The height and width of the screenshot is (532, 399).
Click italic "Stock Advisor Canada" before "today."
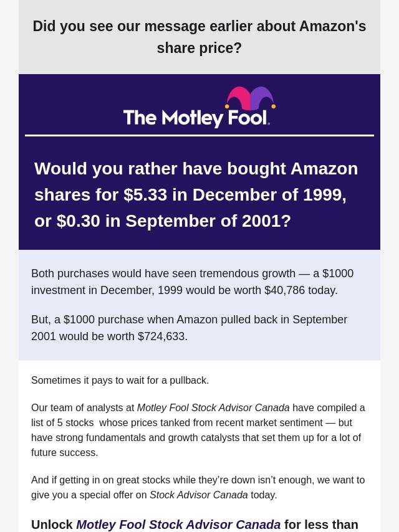click(198, 495)
